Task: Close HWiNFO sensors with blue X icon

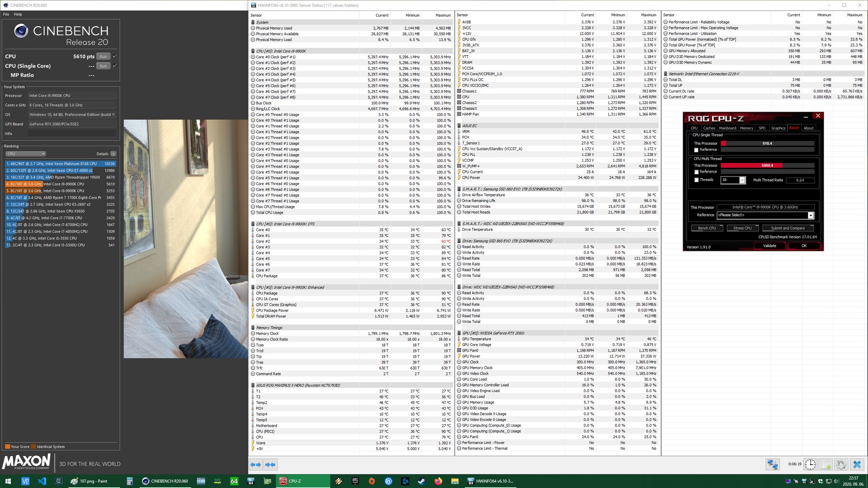Action: click(x=857, y=464)
